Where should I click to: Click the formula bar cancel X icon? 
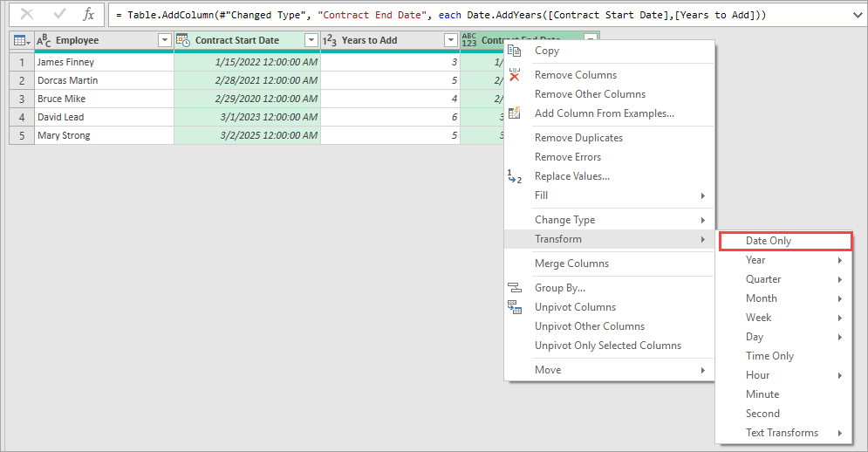[x=27, y=15]
